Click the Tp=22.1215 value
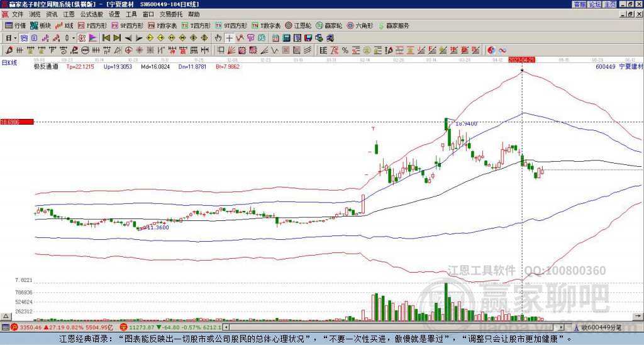The width and height of the screenshot is (644, 345). coord(80,66)
